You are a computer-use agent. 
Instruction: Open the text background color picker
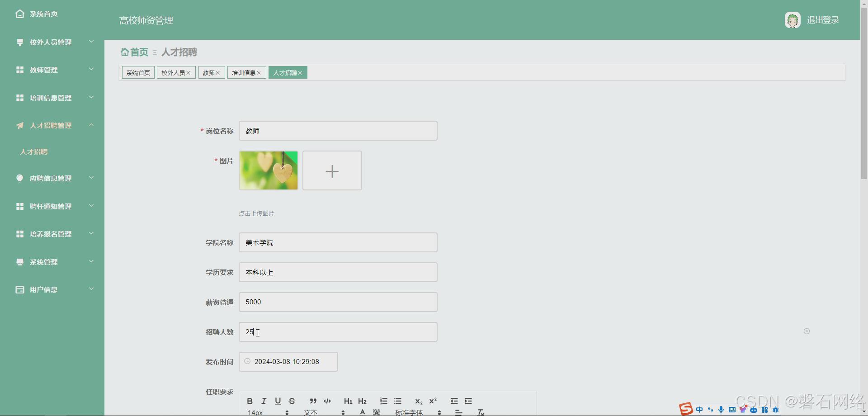(377, 412)
